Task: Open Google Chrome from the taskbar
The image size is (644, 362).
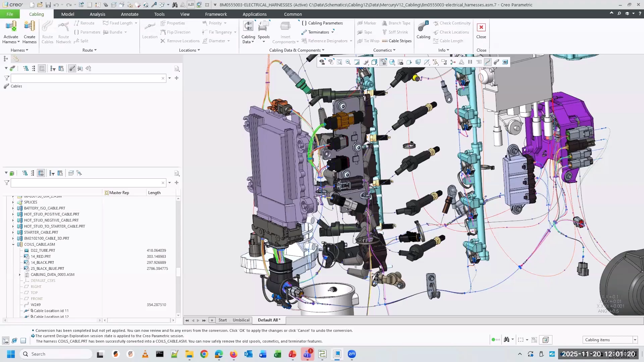Action: (x=204, y=354)
